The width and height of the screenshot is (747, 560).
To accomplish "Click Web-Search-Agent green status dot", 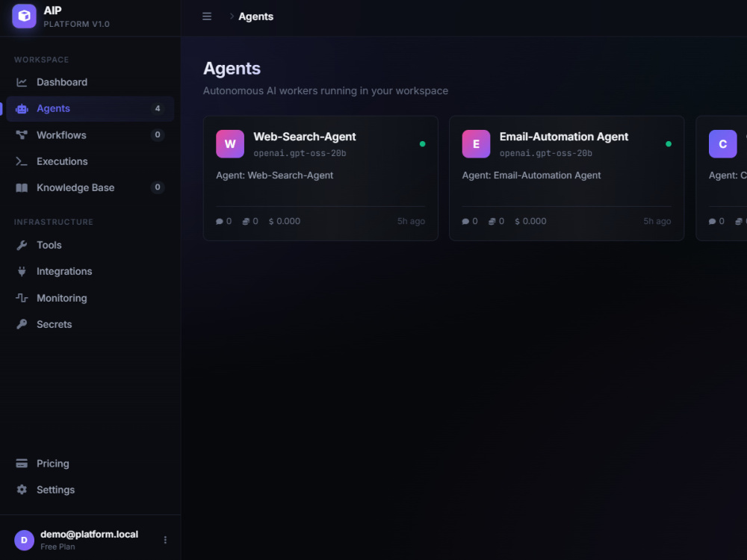I will click(x=423, y=144).
